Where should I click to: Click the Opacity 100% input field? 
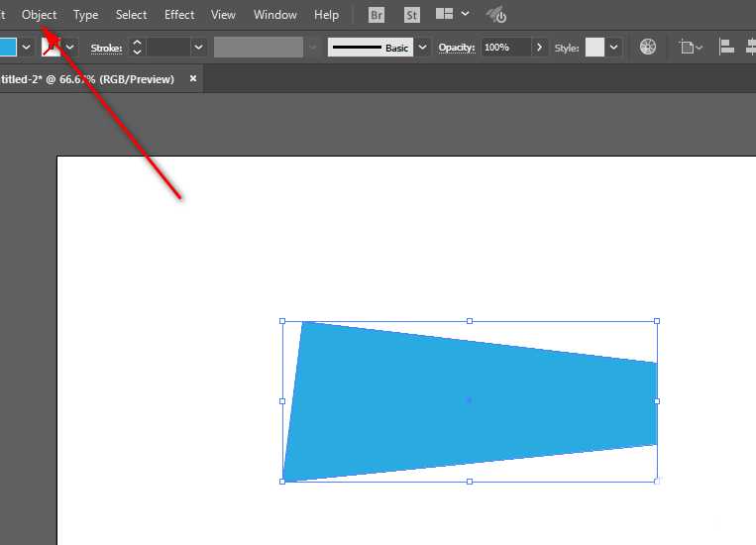(505, 48)
